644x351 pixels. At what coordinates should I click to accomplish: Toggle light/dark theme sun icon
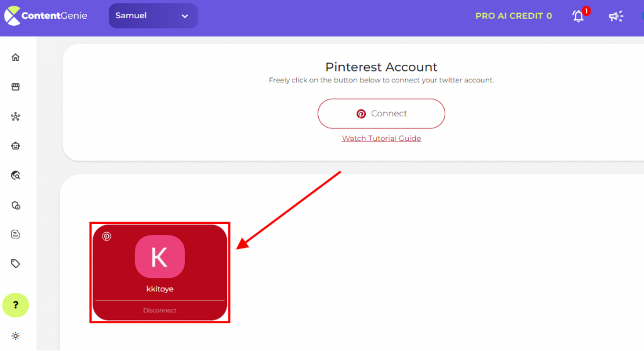[16, 336]
